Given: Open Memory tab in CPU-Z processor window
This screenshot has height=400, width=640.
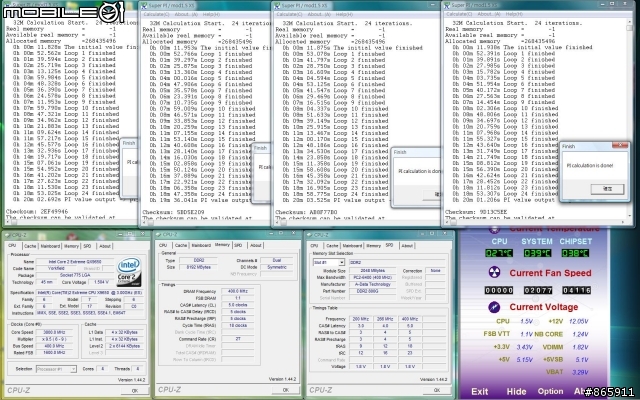Looking at the screenshot, I should (x=71, y=246).
